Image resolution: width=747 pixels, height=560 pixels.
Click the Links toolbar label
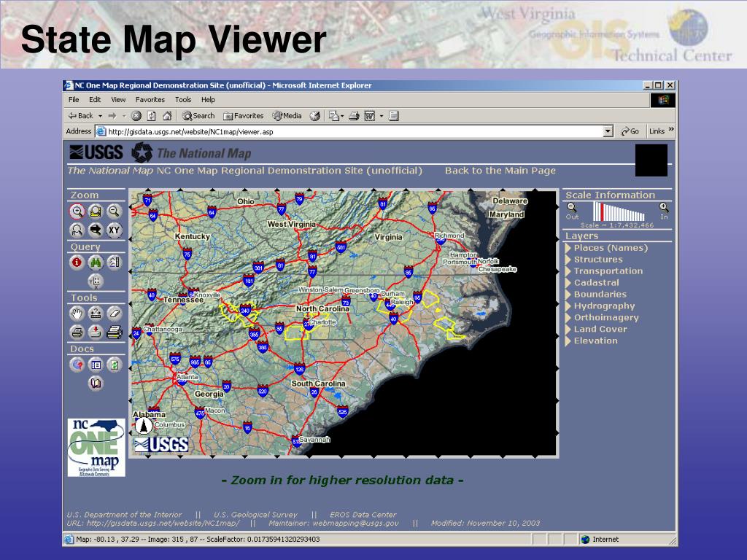point(657,131)
